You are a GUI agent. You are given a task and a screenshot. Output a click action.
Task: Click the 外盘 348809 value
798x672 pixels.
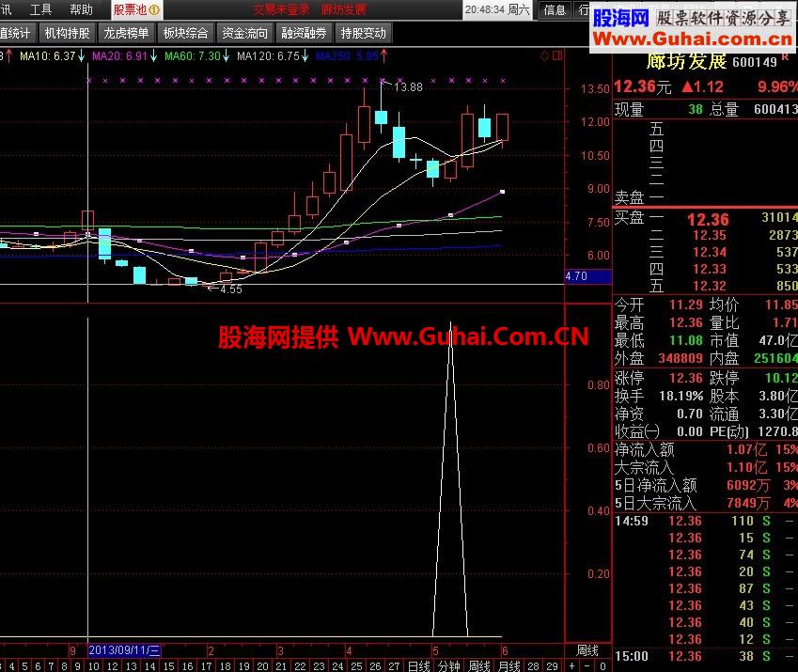(681, 358)
